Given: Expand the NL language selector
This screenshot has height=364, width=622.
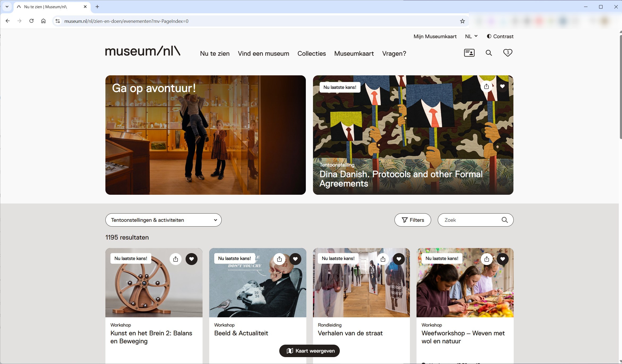Looking at the screenshot, I should (471, 36).
